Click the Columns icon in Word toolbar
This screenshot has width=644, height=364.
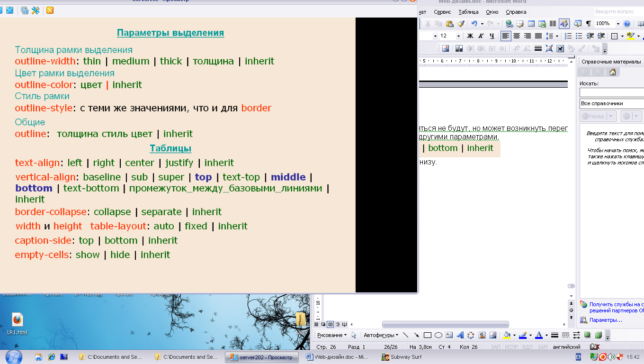[553, 24]
